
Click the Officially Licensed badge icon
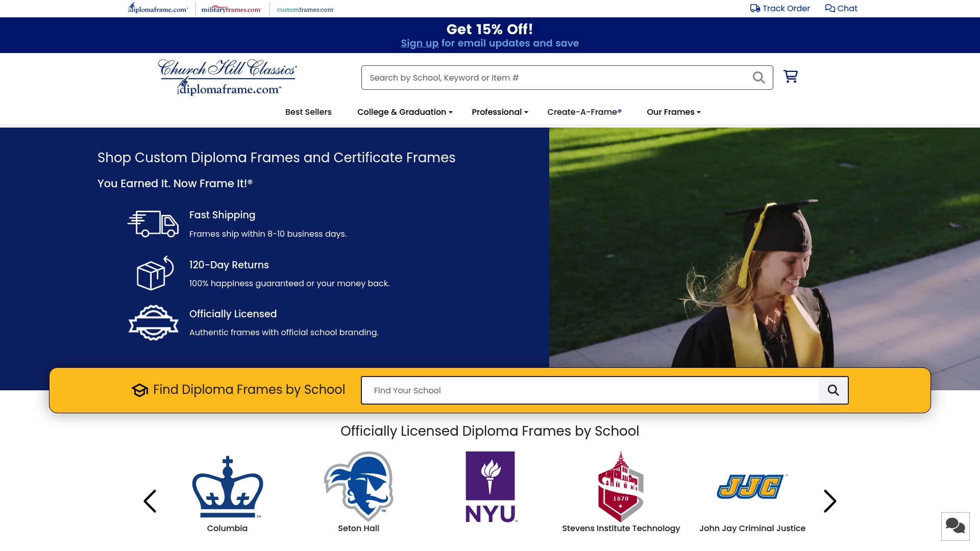point(154,322)
